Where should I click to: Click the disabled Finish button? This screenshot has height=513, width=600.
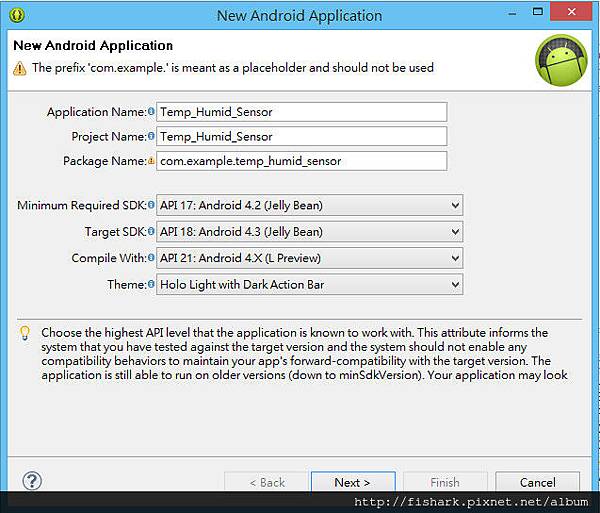coord(445,482)
